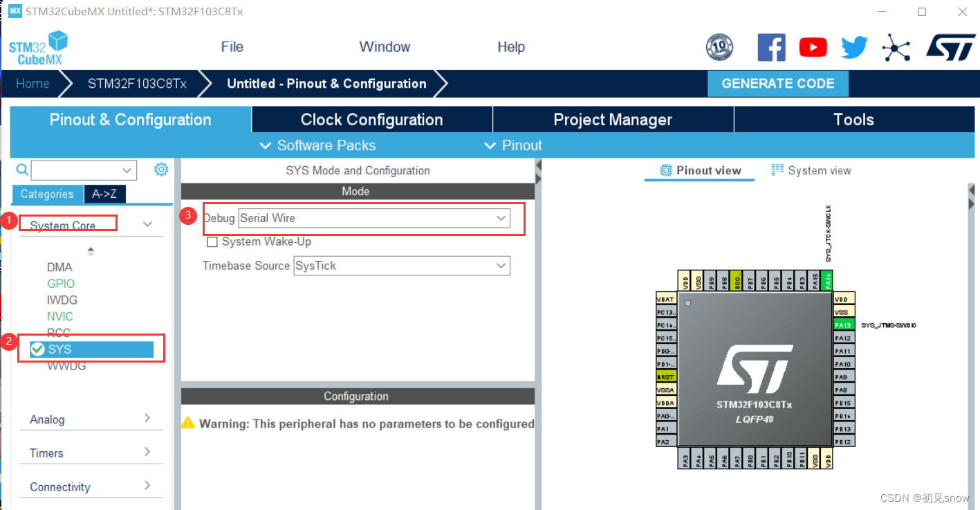Select the Pinout & Configuration tab
This screenshot has height=510, width=980.
coord(131,119)
